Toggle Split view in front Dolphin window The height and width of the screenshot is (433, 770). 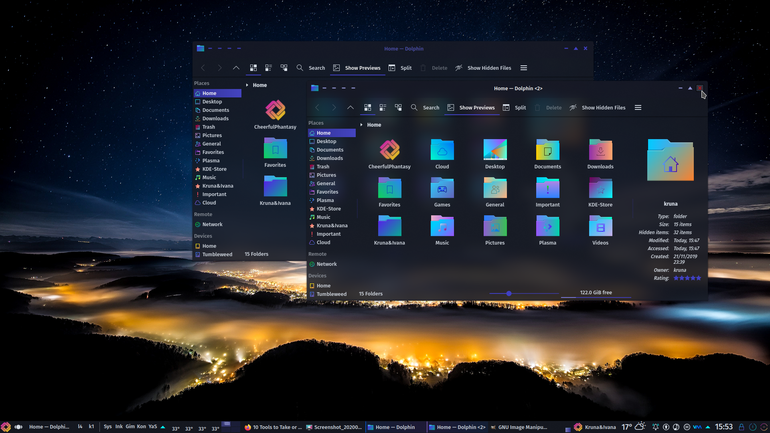(514, 108)
